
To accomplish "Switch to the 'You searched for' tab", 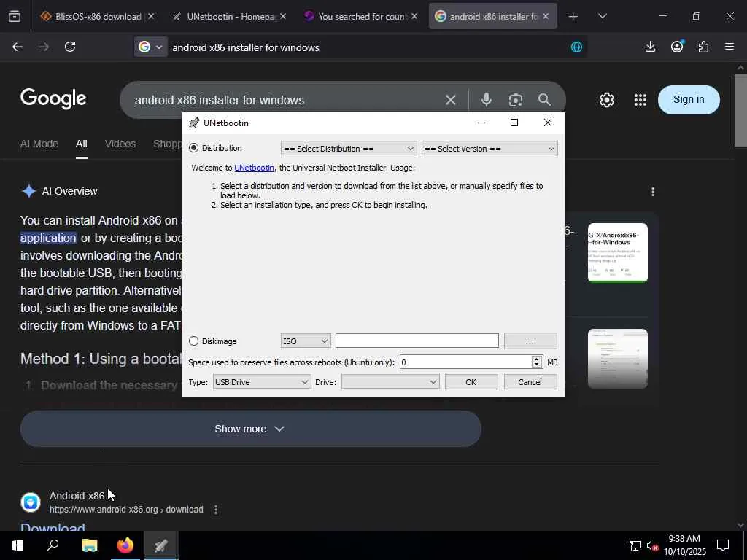I will pyautogui.click(x=355, y=16).
